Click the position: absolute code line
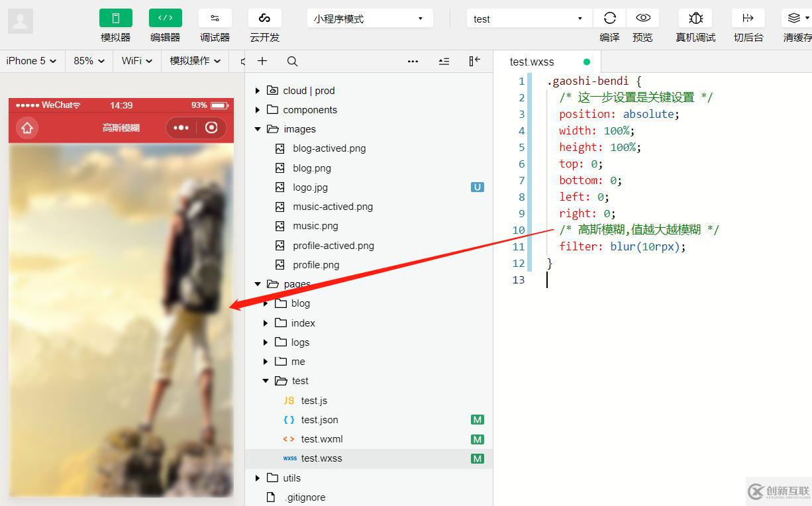This screenshot has width=812, height=506. tap(619, 114)
